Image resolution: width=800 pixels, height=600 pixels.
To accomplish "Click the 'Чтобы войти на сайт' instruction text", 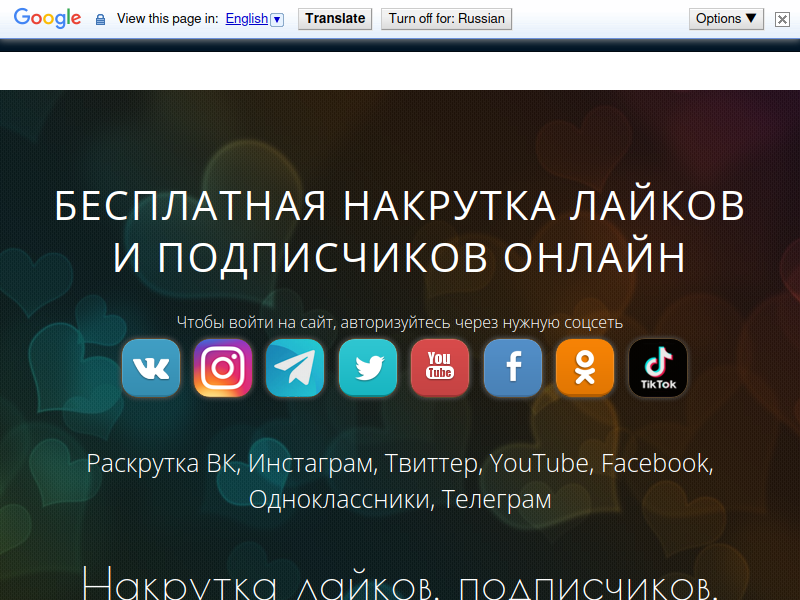I will point(399,322).
